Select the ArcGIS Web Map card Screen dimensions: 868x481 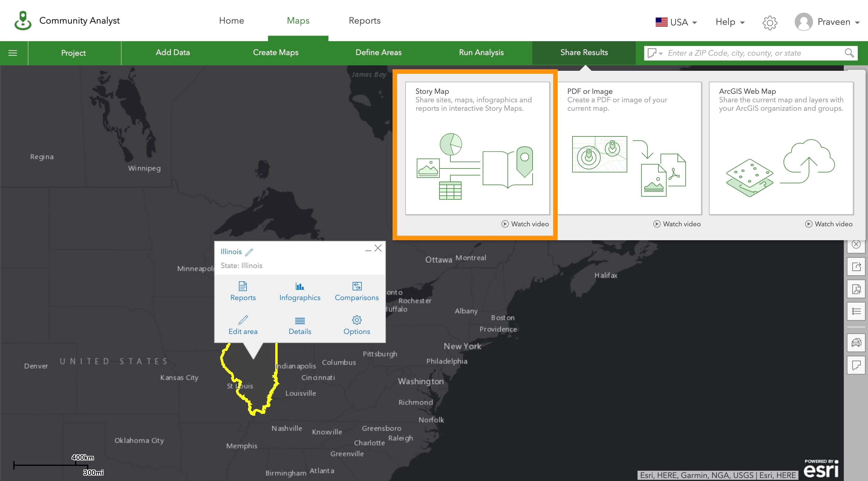coord(781,148)
